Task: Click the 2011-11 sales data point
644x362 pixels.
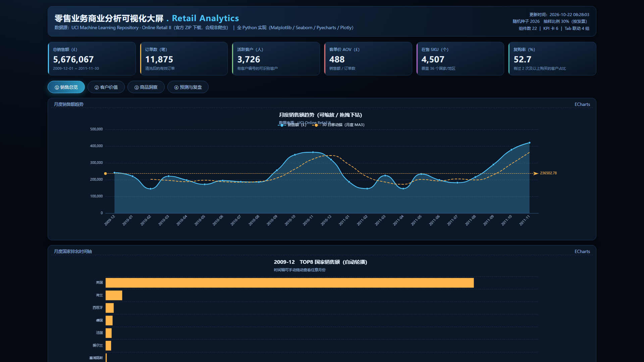Action: click(529, 143)
